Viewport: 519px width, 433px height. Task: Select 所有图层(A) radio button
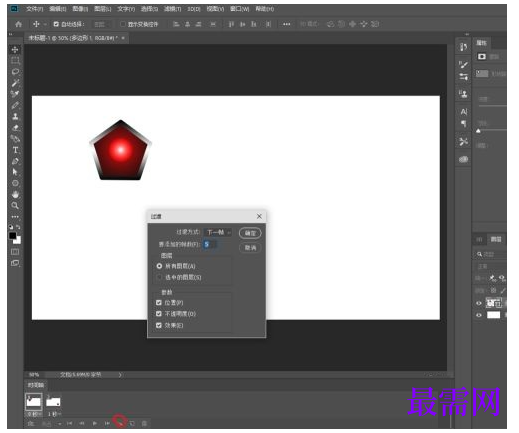click(x=159, y=266)
